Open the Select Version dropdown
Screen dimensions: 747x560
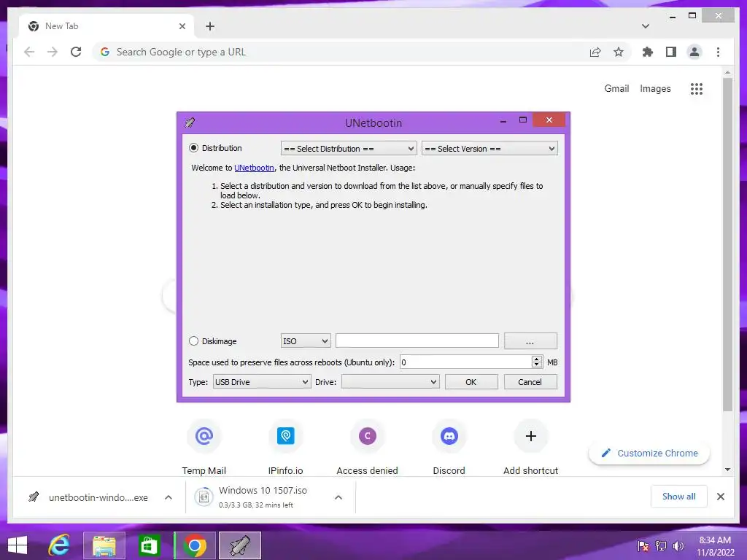point(489,149)
